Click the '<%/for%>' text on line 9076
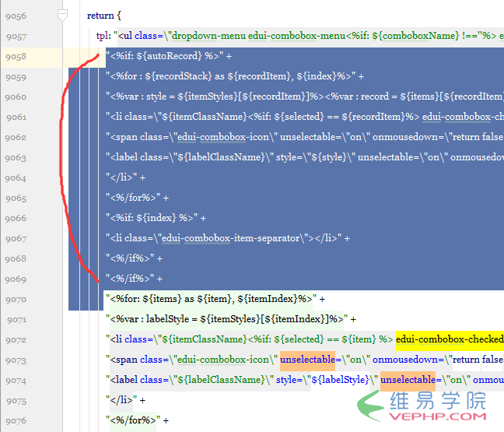504x432 pixels. pyautogui.click(x=133, y=420)
